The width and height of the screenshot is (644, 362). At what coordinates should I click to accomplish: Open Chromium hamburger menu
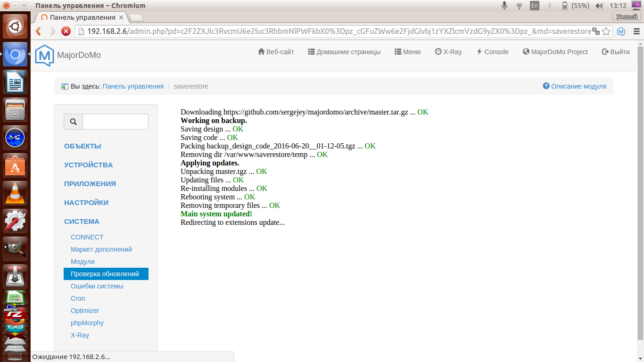(636, 32)
